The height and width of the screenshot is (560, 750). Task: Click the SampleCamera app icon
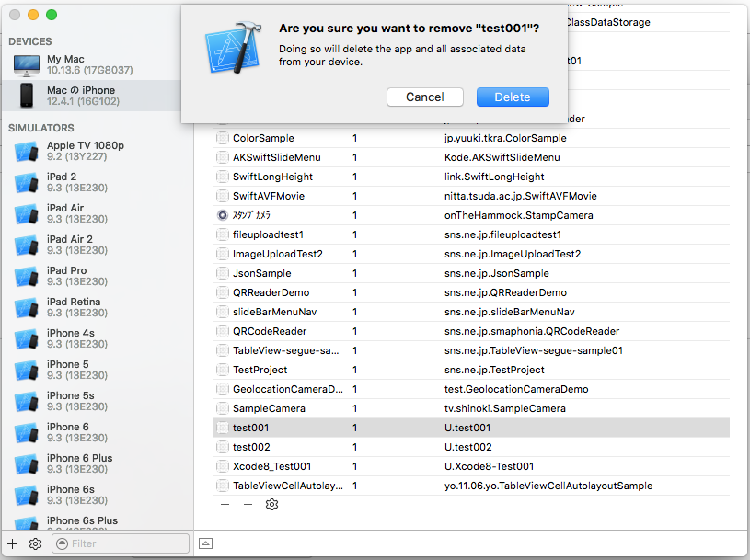point(222,408)
